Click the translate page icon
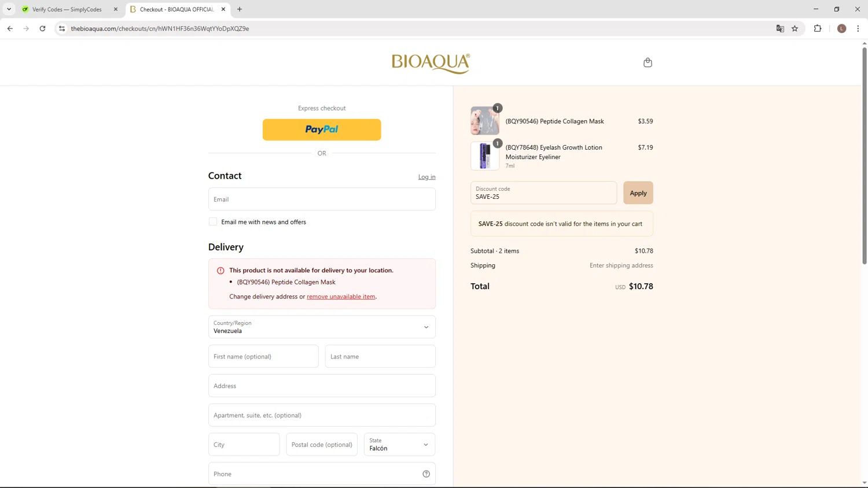 pos(780,28)
